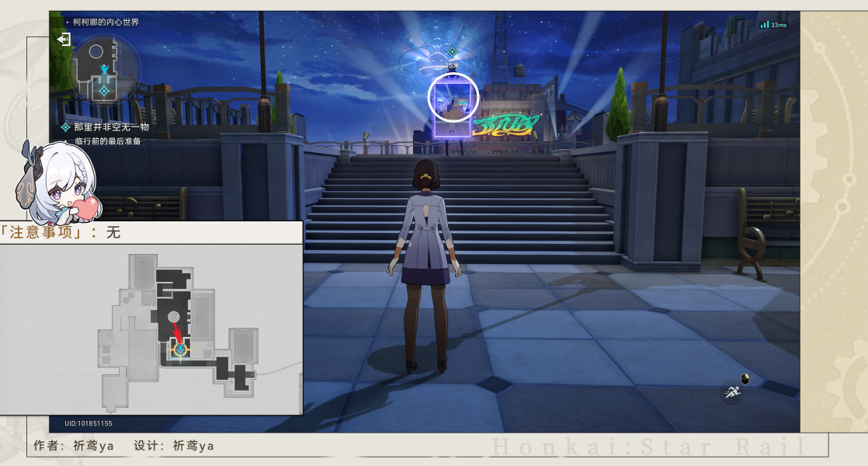Click the objective text 临行前的最后准备

[x=108, y=141]
